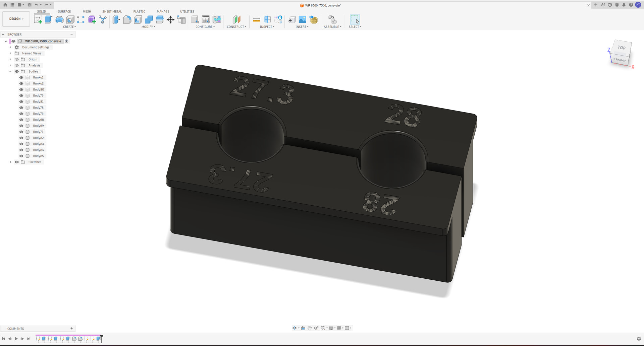Save the document with the Save icon
The height and width of the screenshot is (346, 644).
30,5
